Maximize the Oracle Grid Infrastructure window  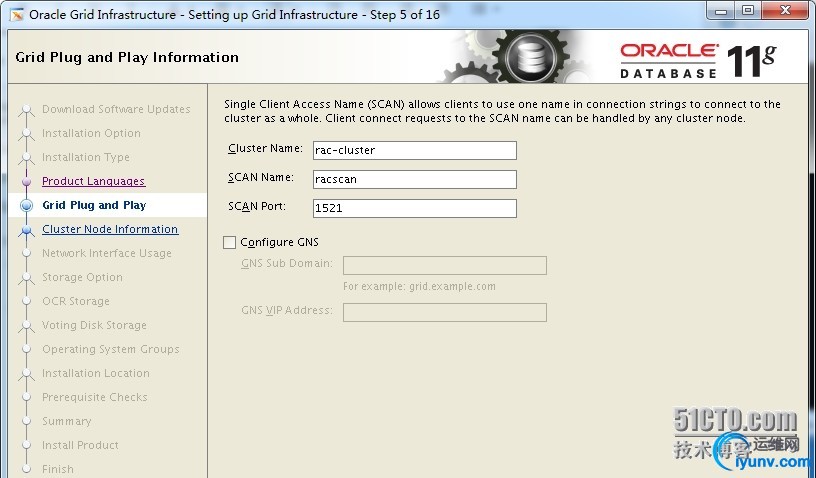(748, 11)
